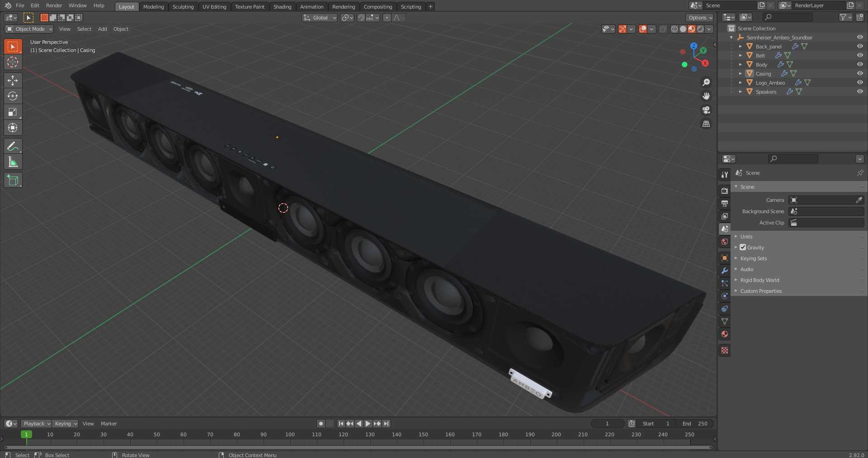Click the Zoom viewport icon

(706, 82)
